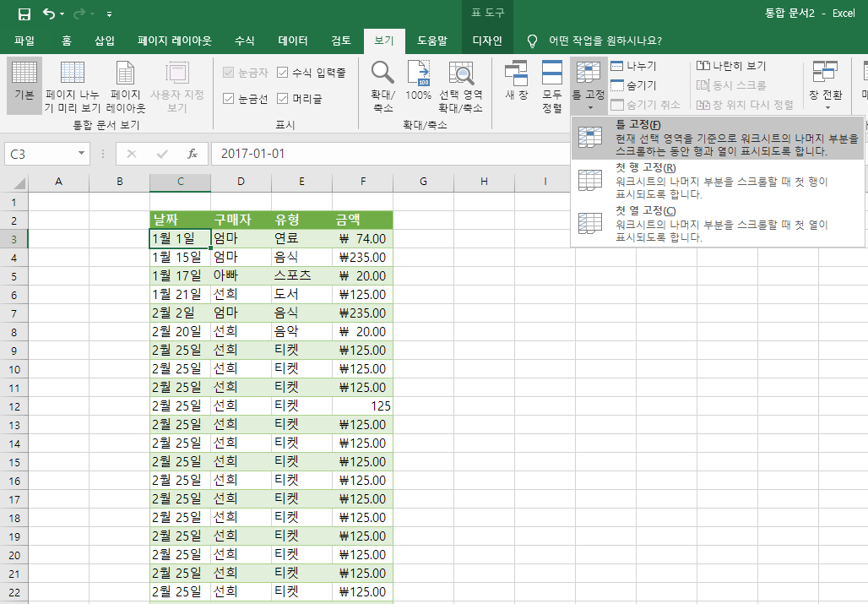Click 모두 정렬 arrange all
The width and height of the screenshot is (868, 604).
tap(552, 85)
